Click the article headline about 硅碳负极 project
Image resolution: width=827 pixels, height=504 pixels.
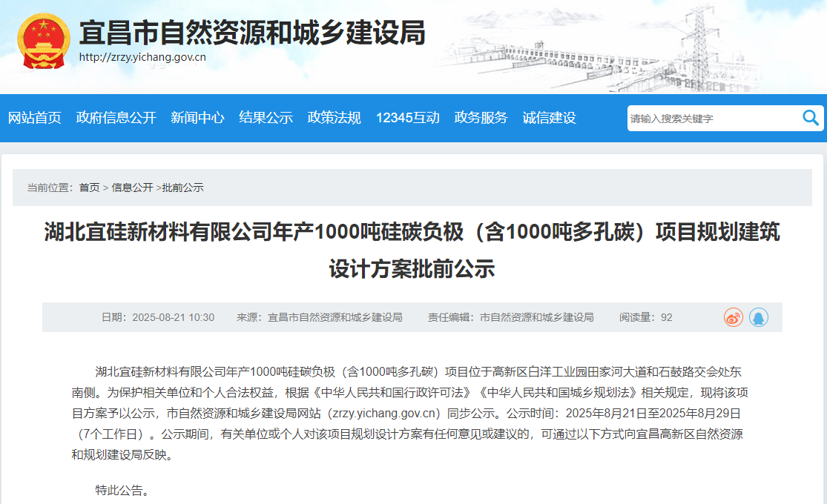pyautogui.click(x=412, y=250)
